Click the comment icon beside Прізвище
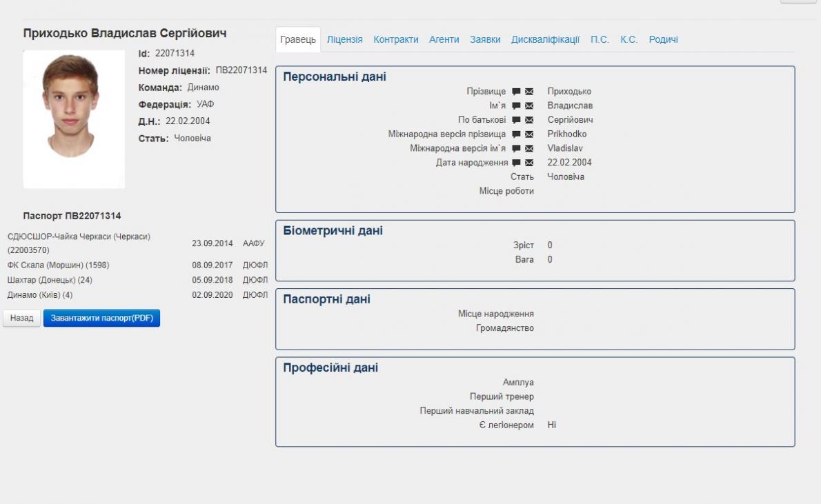821x504 pixels. pyautogui.click(x=516, y=92)
